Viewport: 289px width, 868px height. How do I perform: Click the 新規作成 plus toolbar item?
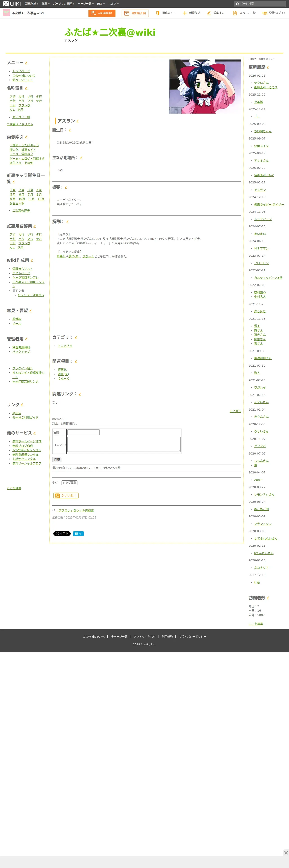[191, 13]
